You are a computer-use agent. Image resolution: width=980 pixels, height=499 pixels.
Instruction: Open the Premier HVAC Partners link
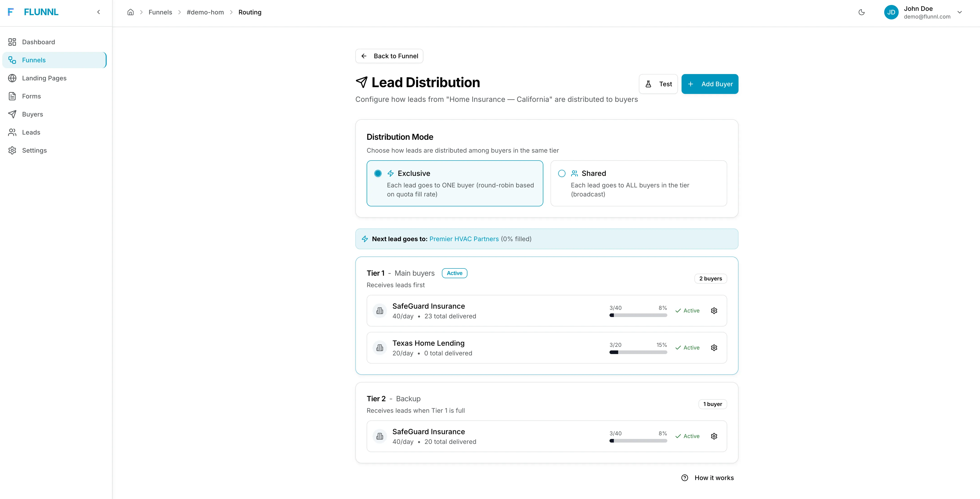tap(464, 239)
